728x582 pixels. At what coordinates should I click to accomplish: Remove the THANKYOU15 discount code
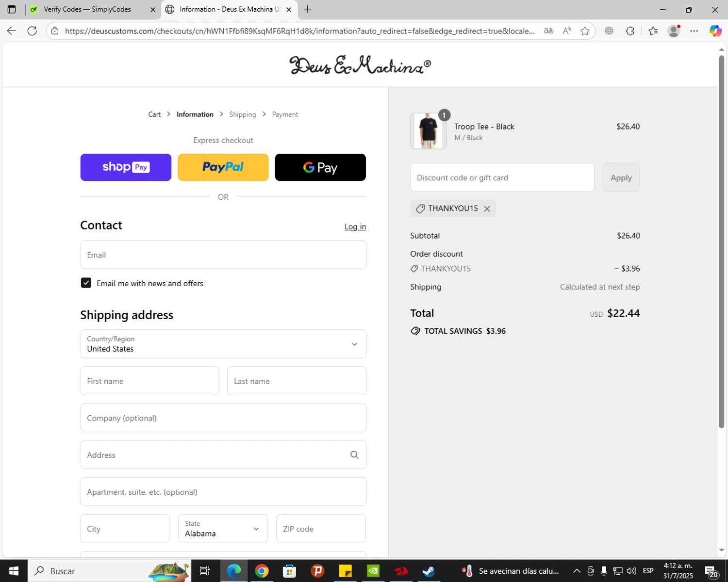[487, 209]
